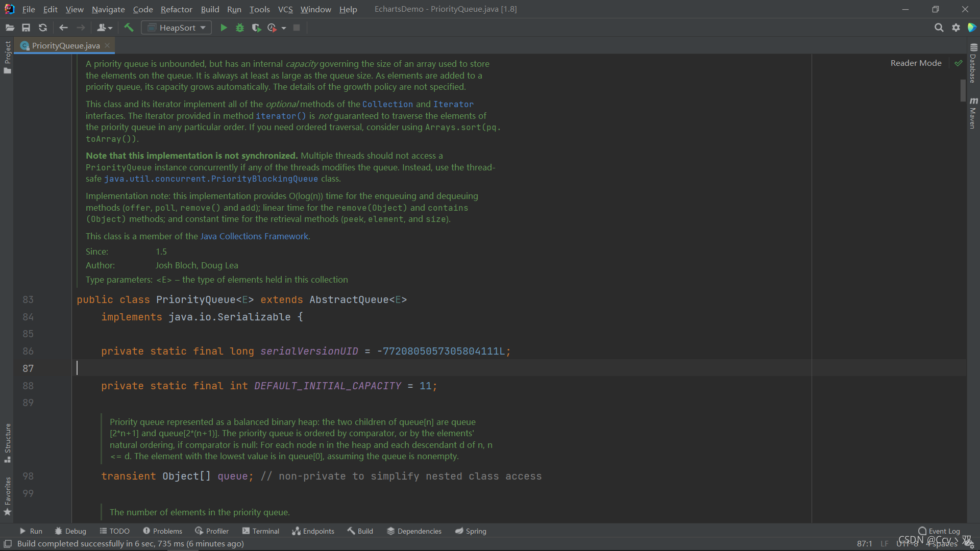Build project with the hammer icon
This screenshot has height=551, width=980.
pos(129,28)
